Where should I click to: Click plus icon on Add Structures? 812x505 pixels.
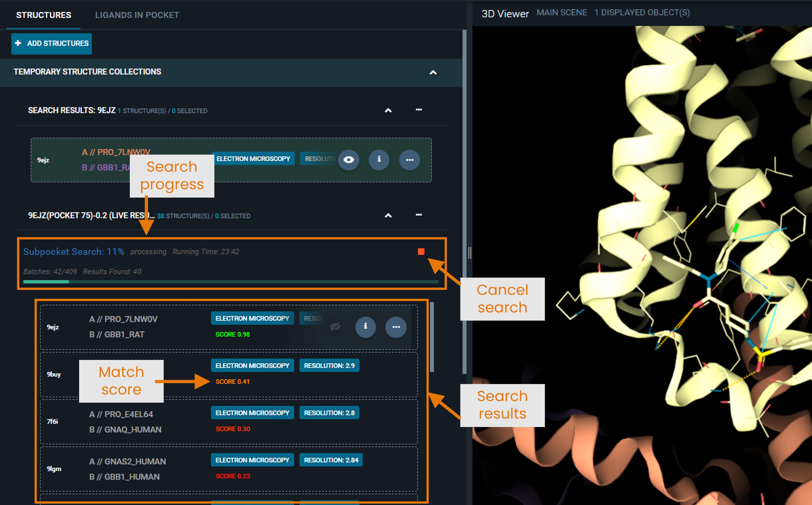pos(18,43)
